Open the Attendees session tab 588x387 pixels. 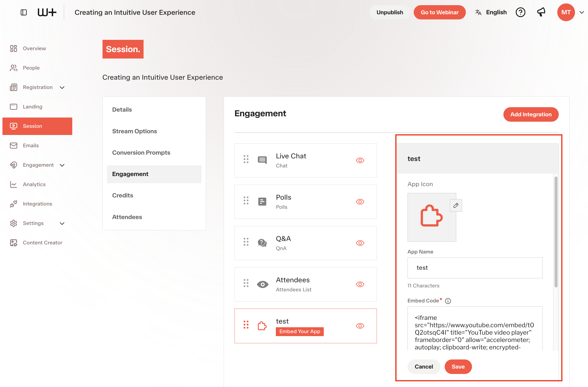(x=154, y=217)
